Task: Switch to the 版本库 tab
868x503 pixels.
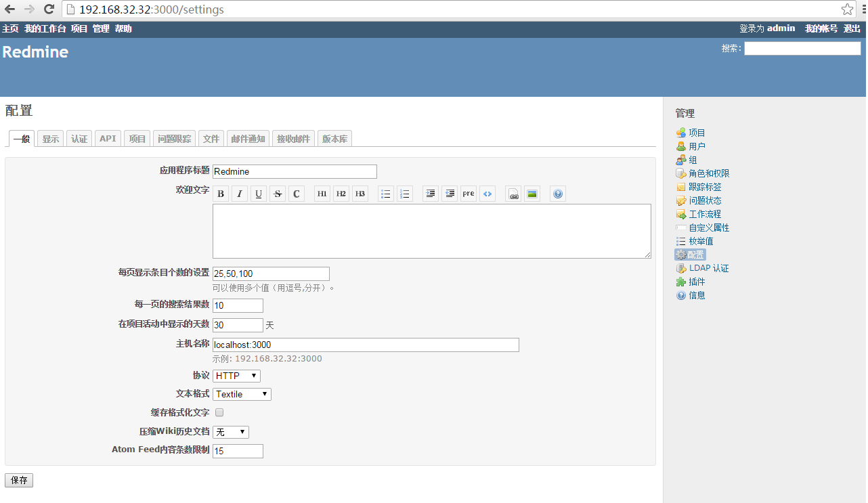Action: pyautogui.click(x=335, y=139)
